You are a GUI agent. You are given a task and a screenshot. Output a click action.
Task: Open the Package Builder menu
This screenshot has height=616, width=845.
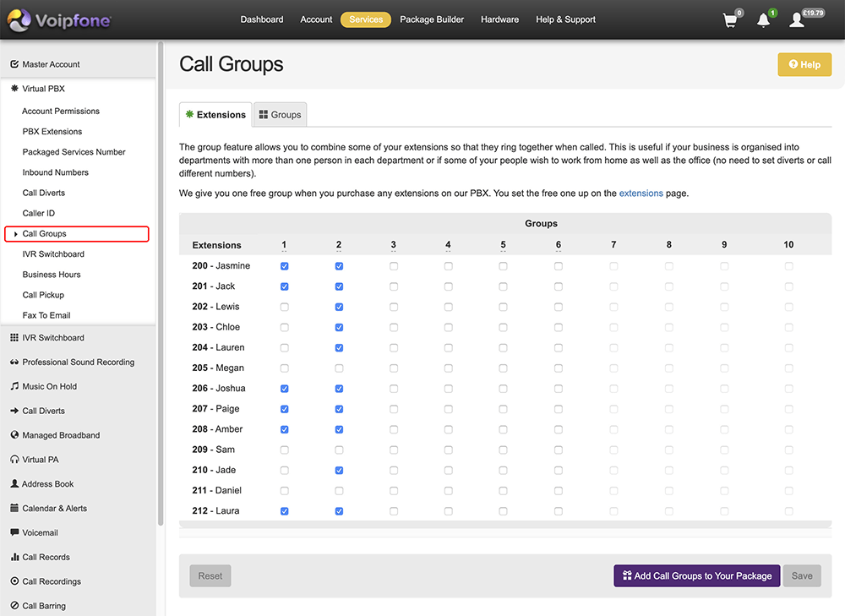432,19
